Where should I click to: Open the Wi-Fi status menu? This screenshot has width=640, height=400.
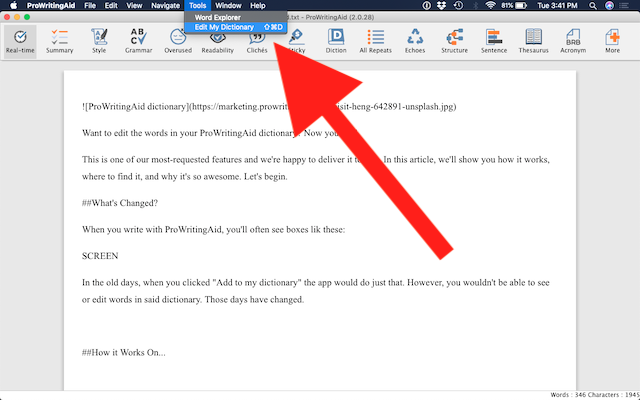[x=490, y=5]
